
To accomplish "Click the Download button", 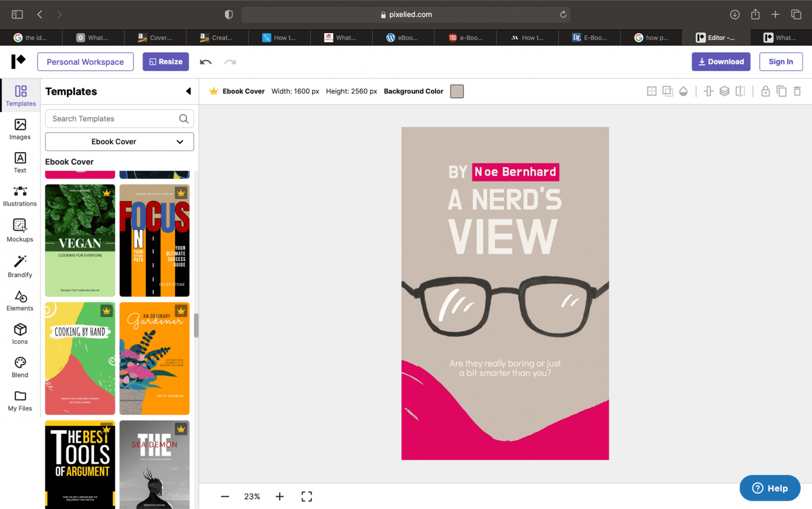I will click(721, 61).
